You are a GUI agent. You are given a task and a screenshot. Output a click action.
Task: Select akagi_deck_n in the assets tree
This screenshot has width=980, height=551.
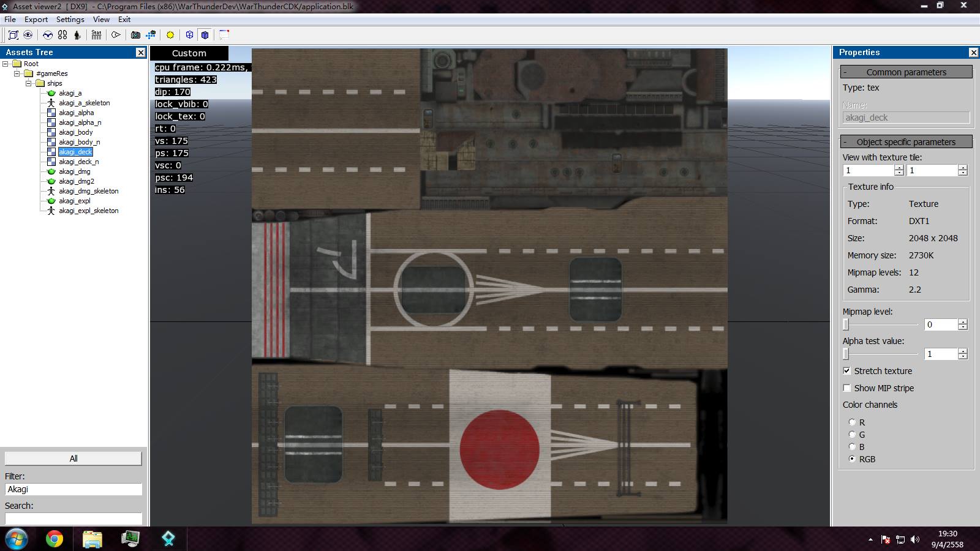point(78,162)
